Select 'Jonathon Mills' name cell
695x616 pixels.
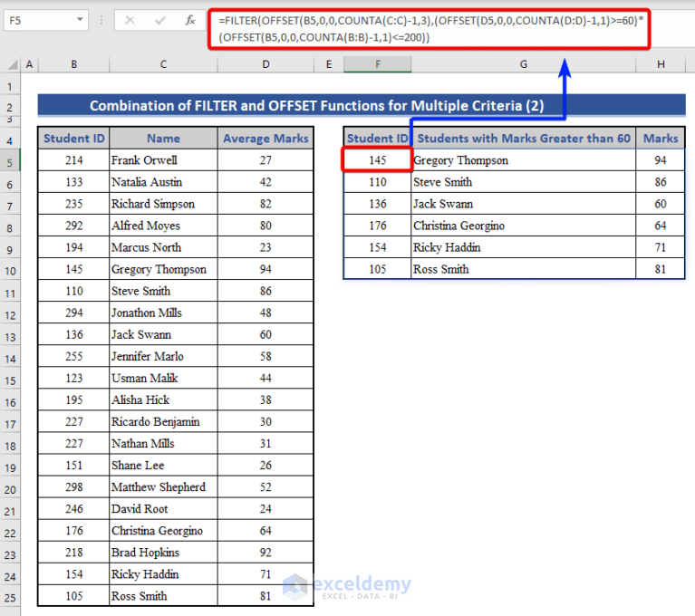(163, 313)
